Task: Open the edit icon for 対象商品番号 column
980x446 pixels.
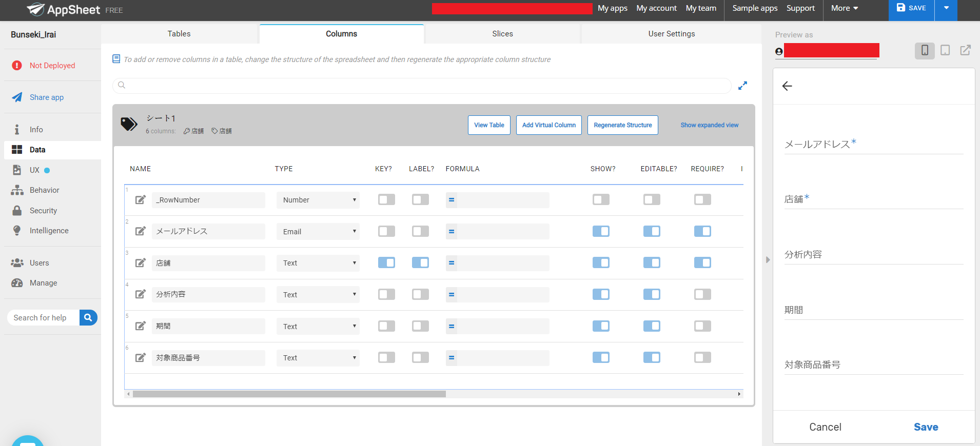Action: tap(140, 358)
